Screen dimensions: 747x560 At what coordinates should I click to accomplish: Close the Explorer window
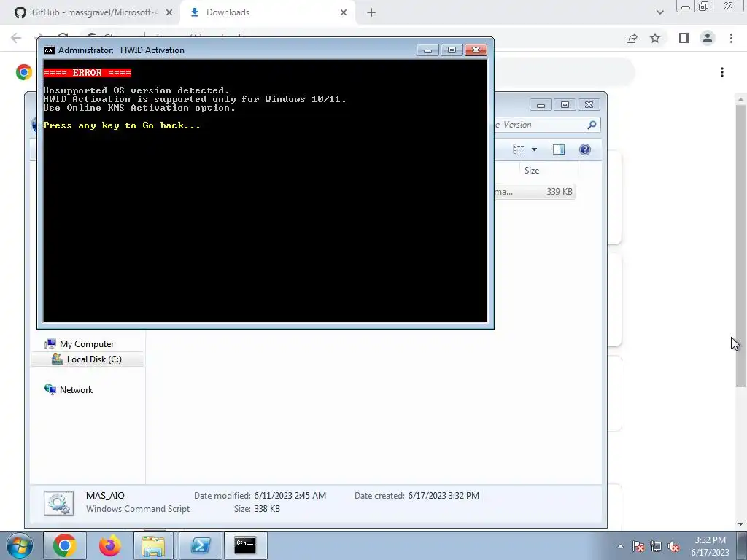pos(589,105)
